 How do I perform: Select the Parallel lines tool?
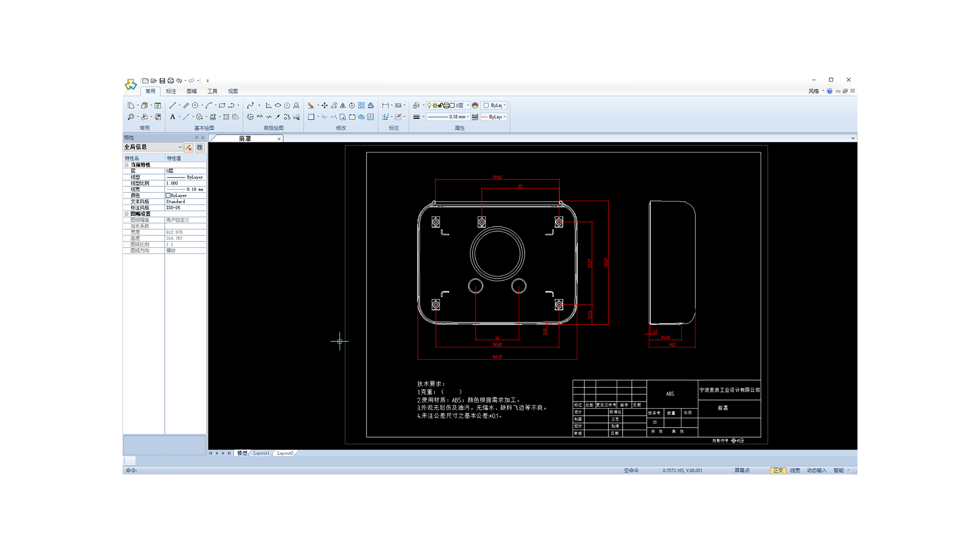(x=186, y=106)
